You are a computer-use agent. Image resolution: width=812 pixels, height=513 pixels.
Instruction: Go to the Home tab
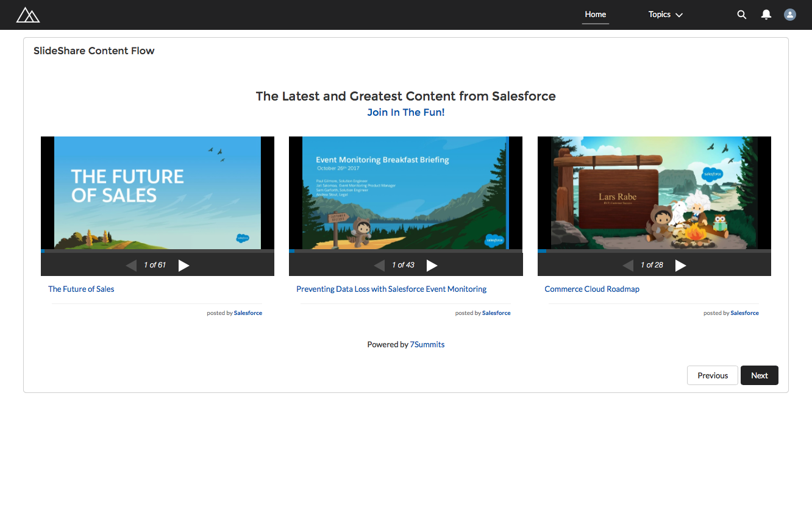coord(596,15)
